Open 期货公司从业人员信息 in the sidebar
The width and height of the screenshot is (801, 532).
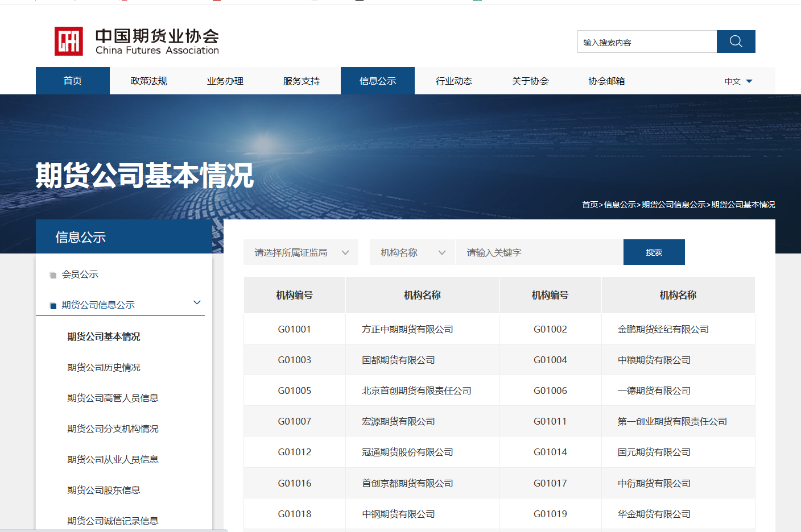113,459
